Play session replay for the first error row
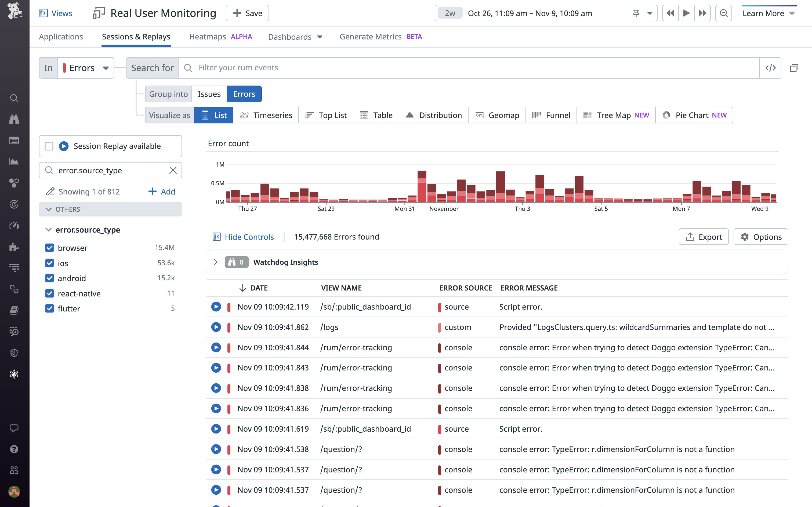The height and width of the screenshot is (507, 812). (216, 306)
